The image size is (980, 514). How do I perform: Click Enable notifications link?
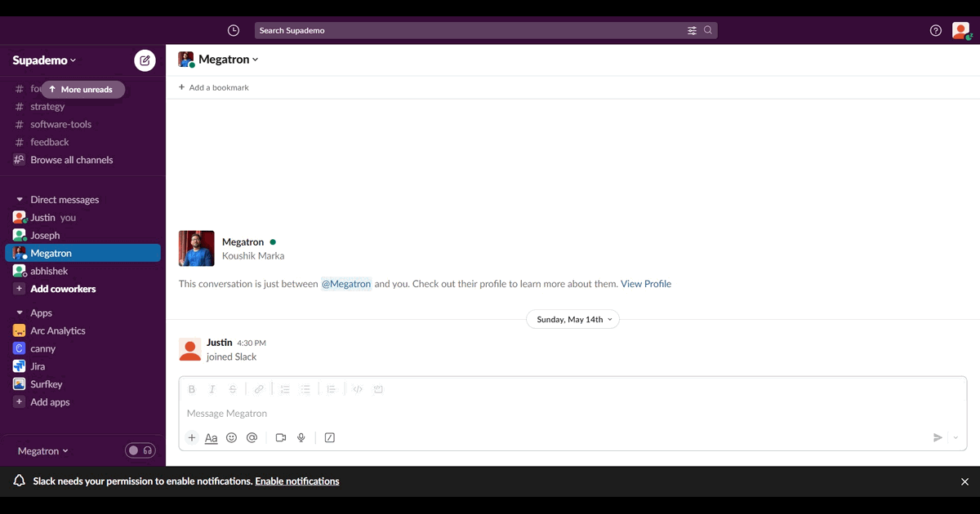click(x=297, y=481)
